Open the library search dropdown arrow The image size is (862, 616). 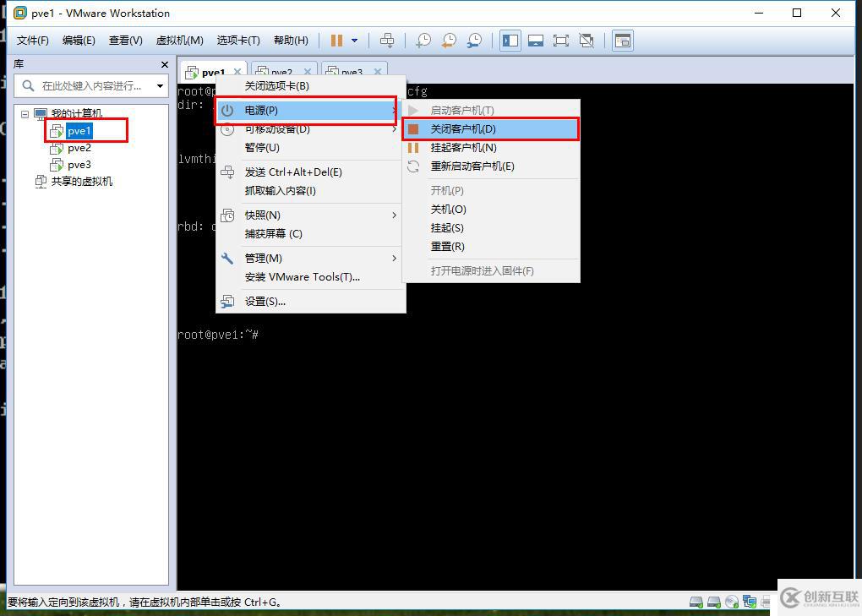point(161,85)
